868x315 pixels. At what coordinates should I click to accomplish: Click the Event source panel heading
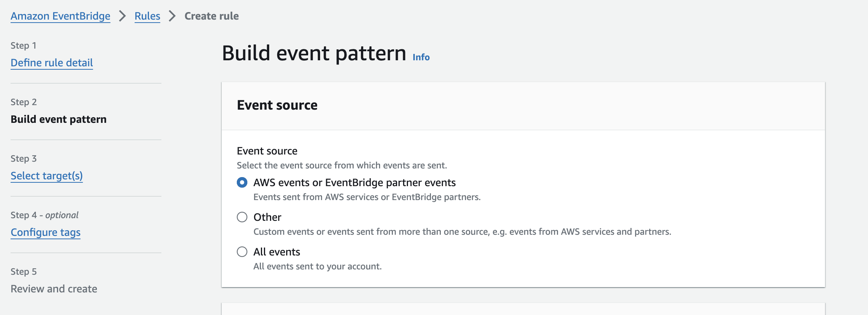(277, 105)
